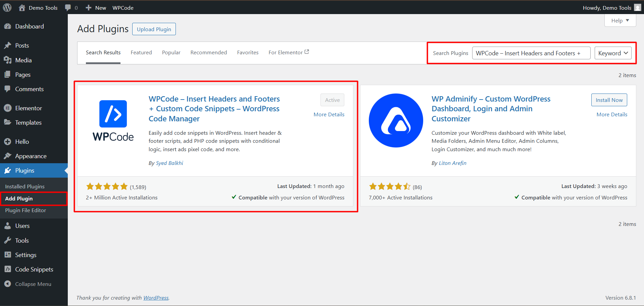Click the Dashboard gauge icon in sidebar

click(x=7, y=26)
